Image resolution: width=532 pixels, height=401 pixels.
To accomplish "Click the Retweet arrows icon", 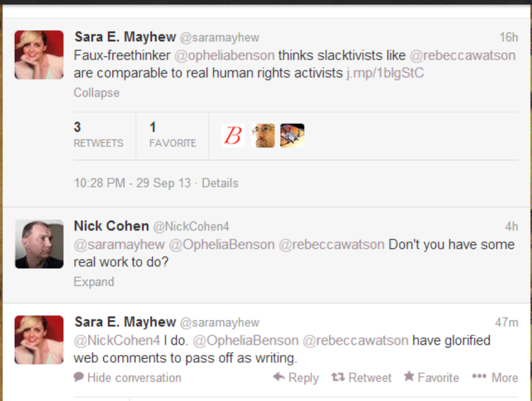I will click(x=338, y=377).
